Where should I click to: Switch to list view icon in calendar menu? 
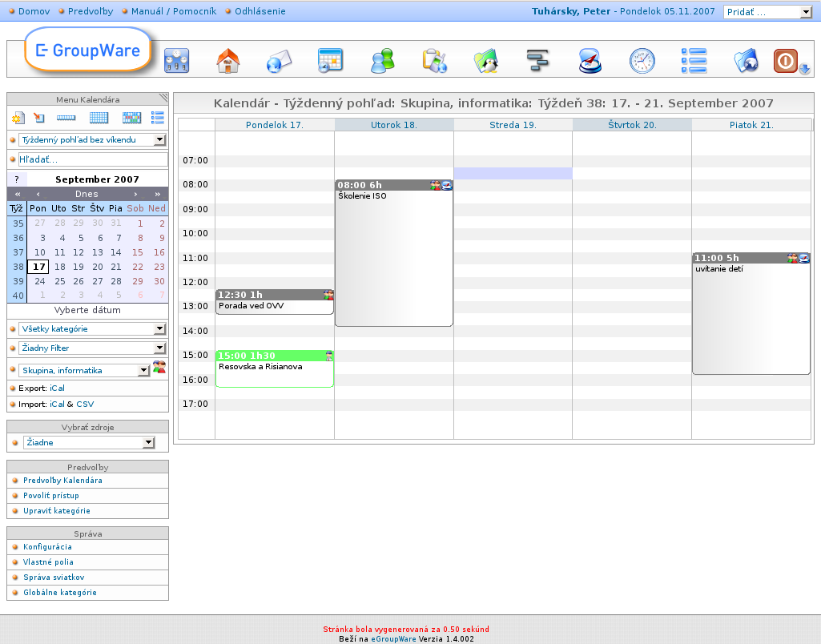click(158, 118)
